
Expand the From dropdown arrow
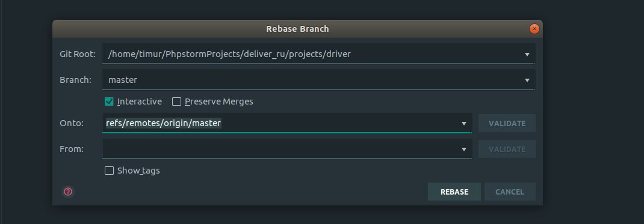coord(463,150)
